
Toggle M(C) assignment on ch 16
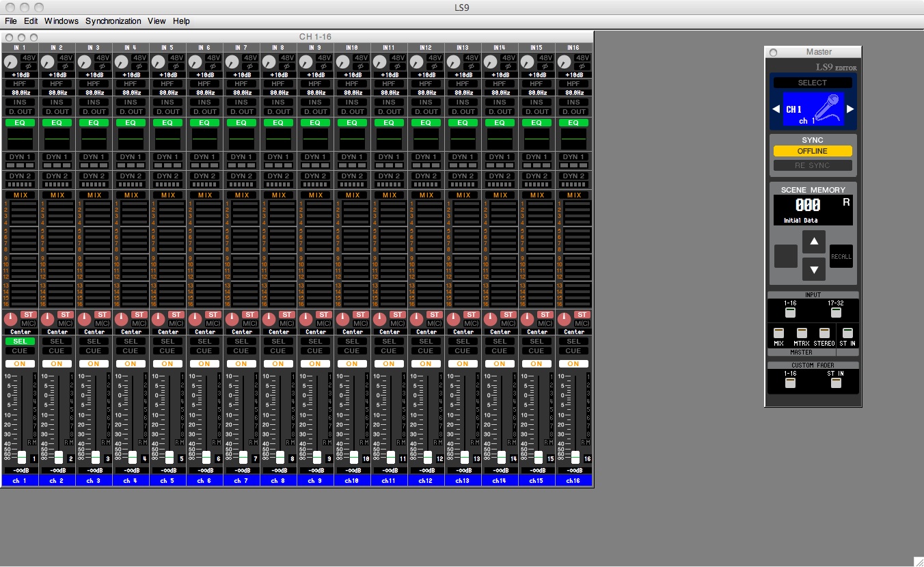582,323
